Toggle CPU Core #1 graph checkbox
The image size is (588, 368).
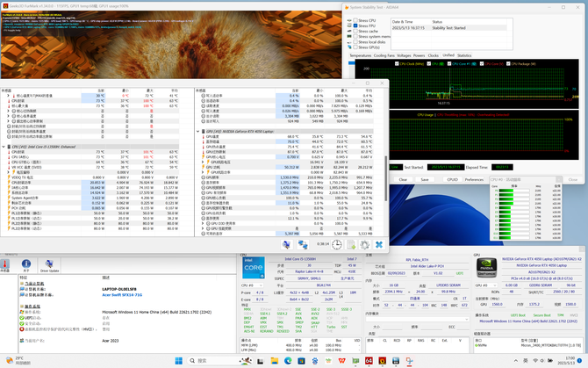(449, 64)
